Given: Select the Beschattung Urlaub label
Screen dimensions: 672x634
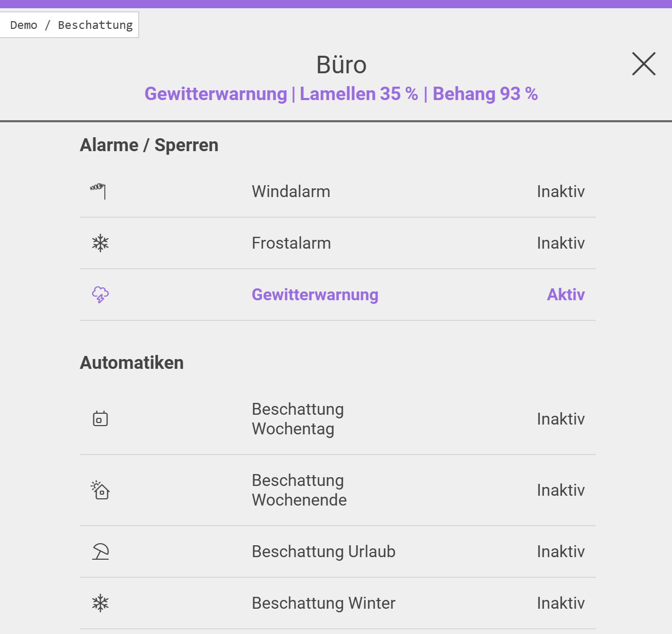Looking at the screenshot, I should point(323,551).
